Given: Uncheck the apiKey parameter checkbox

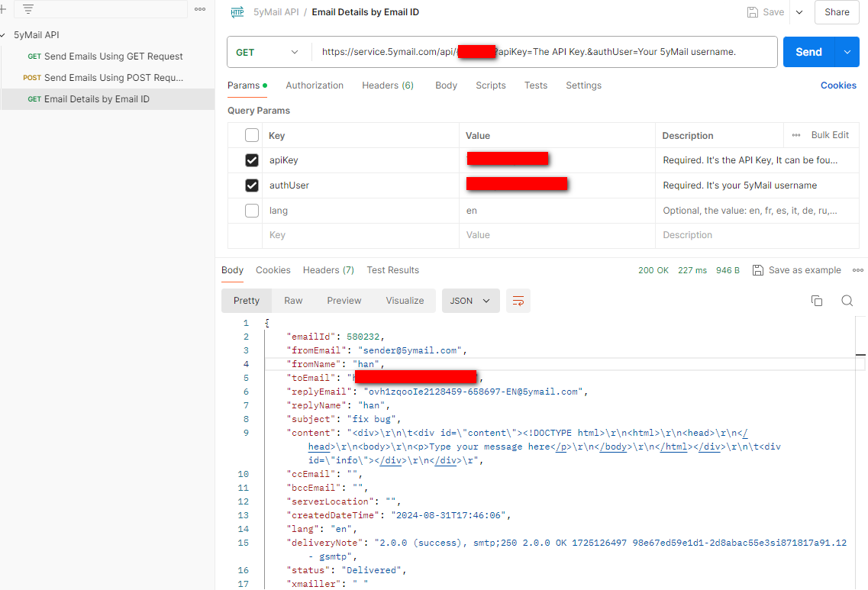Looking at the screenshot, I should (x=252, y=160).
